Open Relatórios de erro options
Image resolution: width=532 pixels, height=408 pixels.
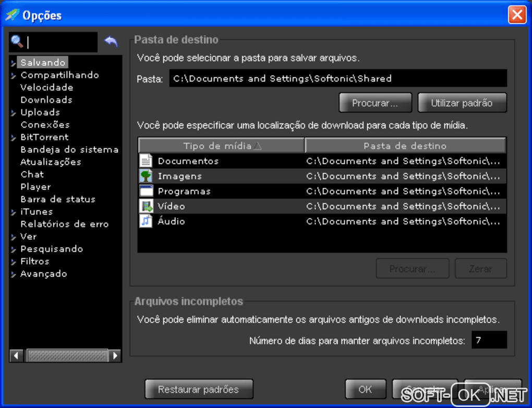(x=65, y=224)
